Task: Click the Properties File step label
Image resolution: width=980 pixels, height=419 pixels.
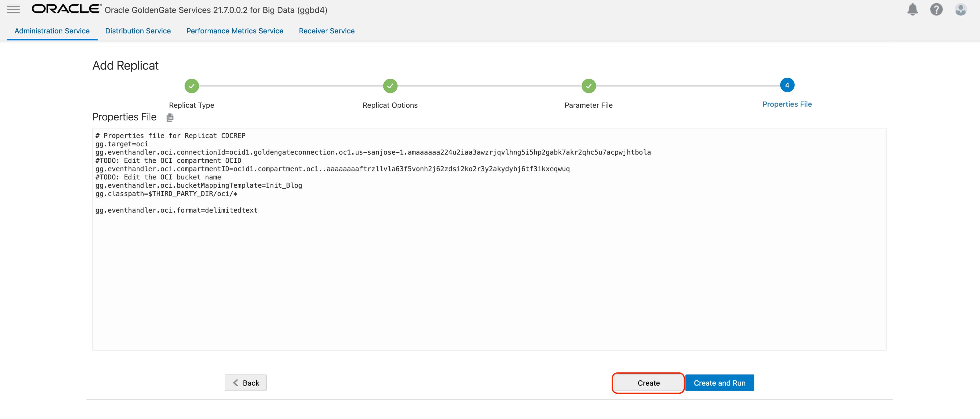Action: click(787, 104)
